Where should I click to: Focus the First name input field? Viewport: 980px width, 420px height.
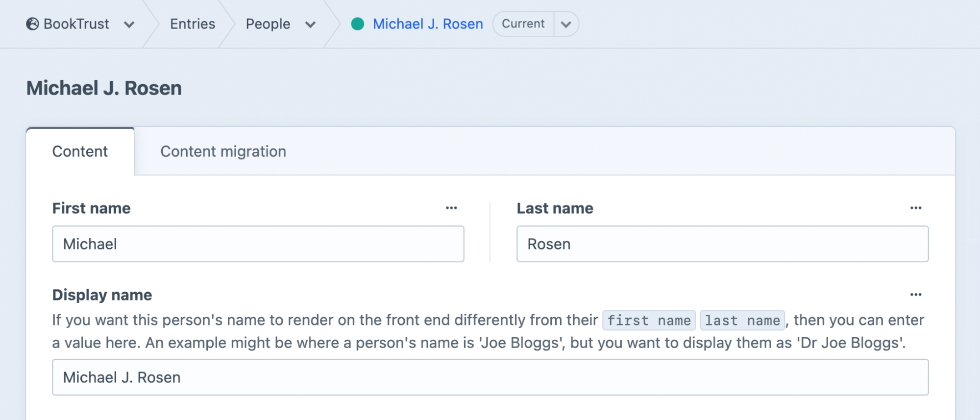(258, 244)
